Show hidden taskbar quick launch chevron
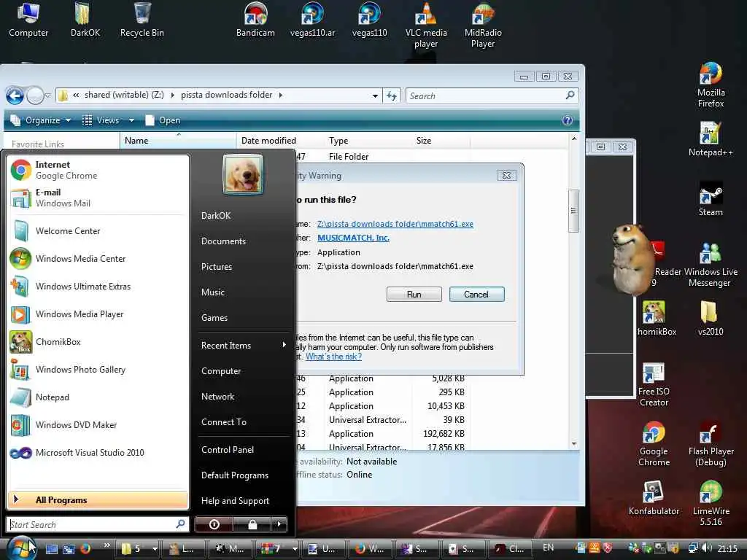Image resolution: width=747 pixels, height=560 pixels. 107,545
